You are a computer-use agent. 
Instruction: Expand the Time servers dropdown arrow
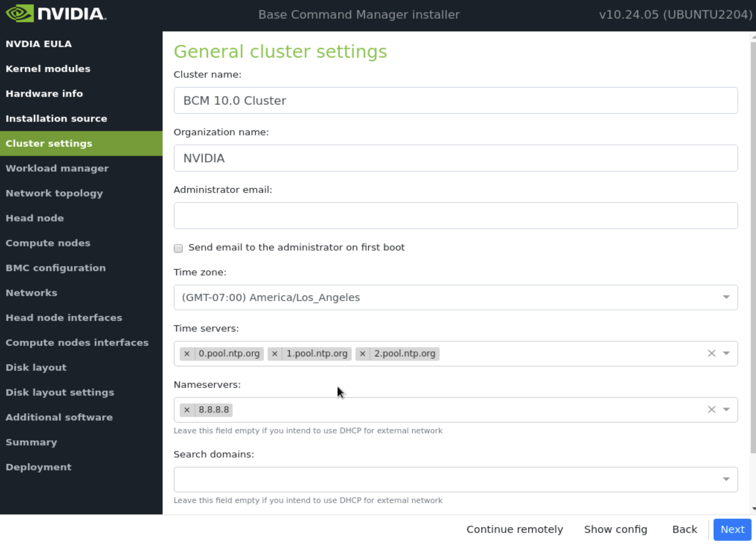pos(726,353)
